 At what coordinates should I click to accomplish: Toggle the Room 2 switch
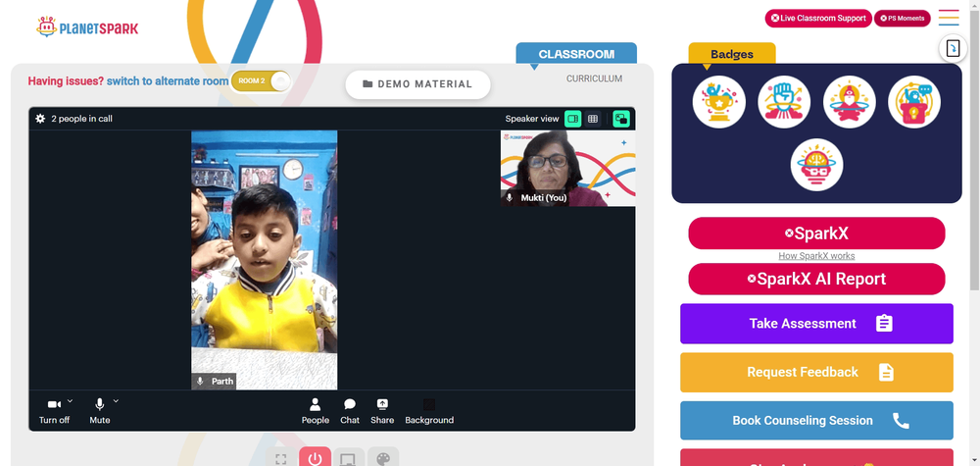tap(262, 81)
